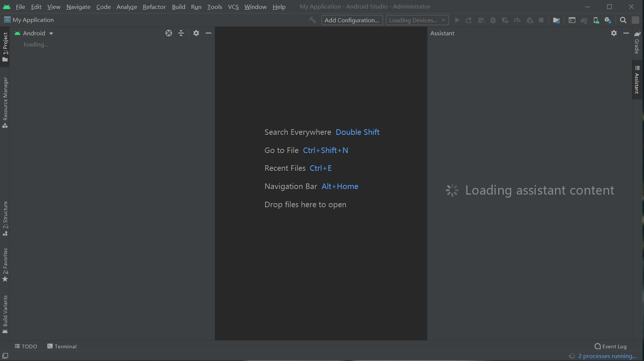644x361 pixels.
Task: Click the Apply Changes and Restart Activity icon
Action: point(469,20)
